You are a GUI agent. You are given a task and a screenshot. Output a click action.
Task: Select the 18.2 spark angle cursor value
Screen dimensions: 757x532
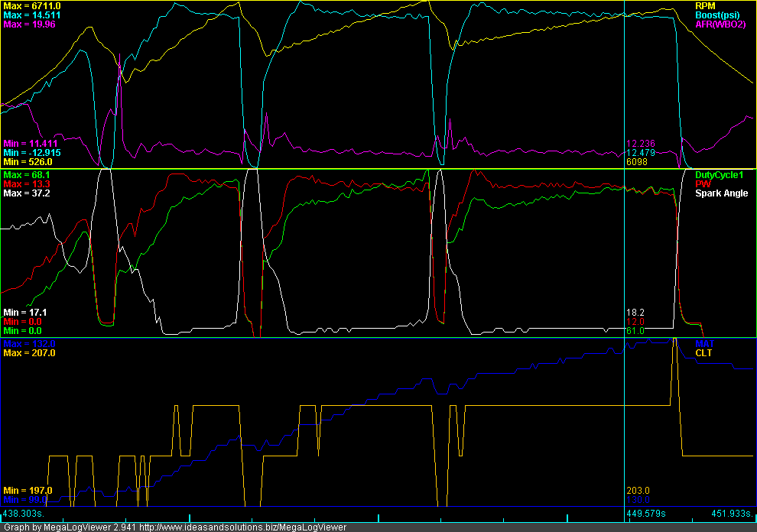pos(635,313)
